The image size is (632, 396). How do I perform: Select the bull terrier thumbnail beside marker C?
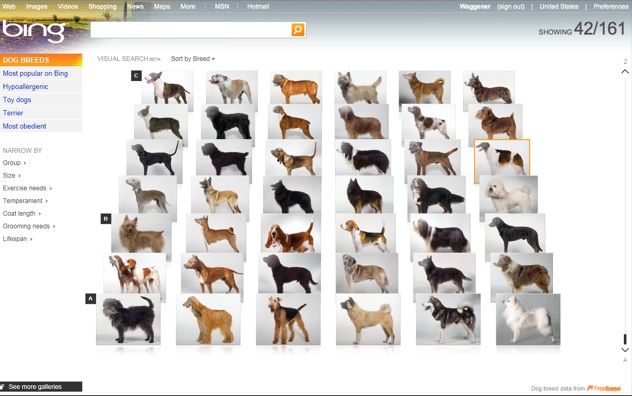tap(168, 87)
